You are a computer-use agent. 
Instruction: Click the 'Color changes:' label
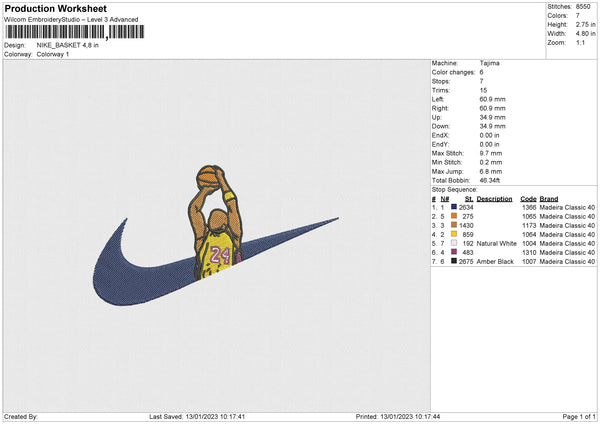(x=453, y=72)
